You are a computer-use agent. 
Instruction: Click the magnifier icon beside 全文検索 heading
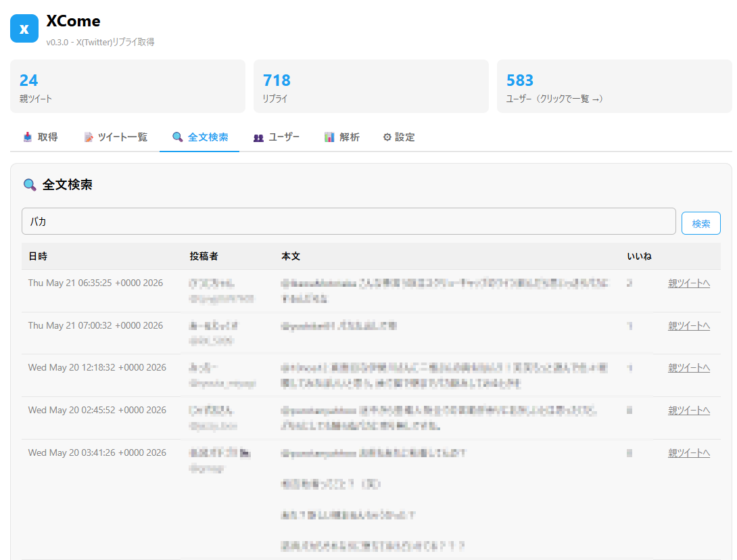[30, 185]
